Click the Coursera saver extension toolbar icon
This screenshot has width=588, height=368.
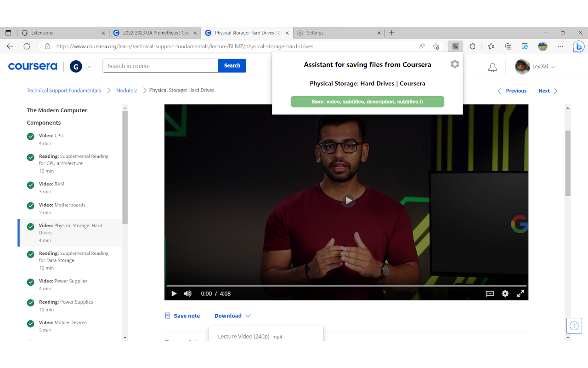point(455,46)
